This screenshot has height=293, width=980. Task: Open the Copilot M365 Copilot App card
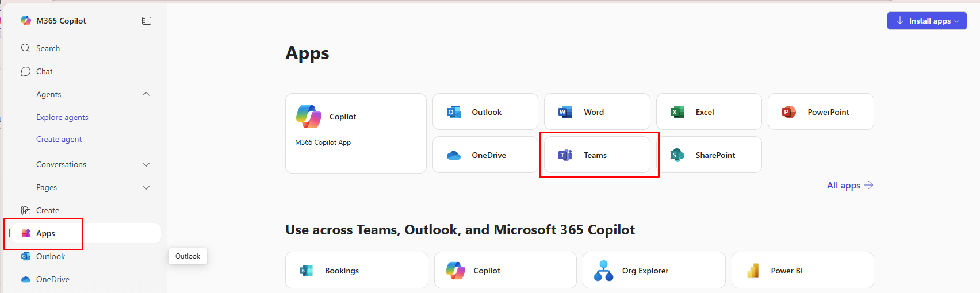coord(355,133)
